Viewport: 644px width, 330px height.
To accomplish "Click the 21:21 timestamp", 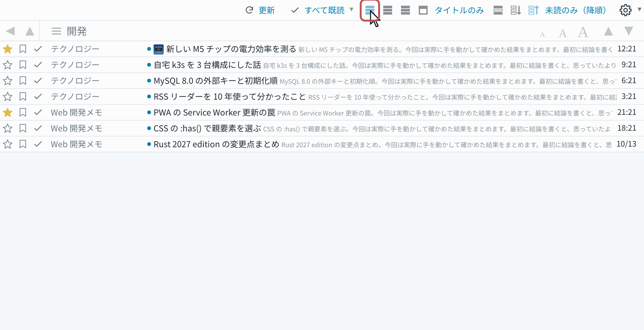I will click(x=627, y=112).
